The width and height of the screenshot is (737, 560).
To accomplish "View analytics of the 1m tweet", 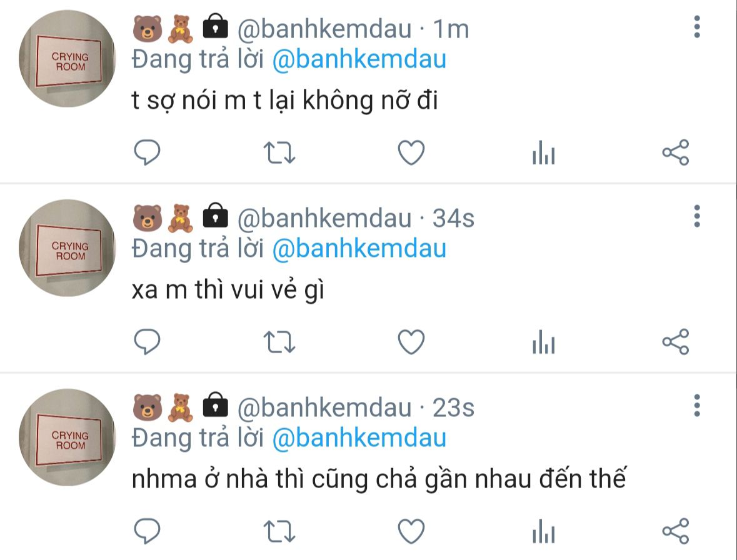I will point(543,152).
